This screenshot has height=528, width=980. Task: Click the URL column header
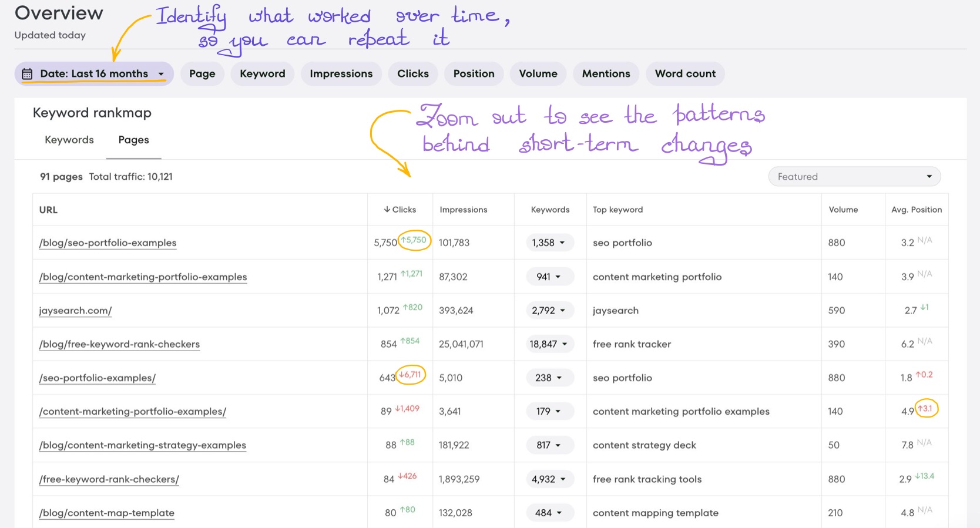[x=48, y=210]
